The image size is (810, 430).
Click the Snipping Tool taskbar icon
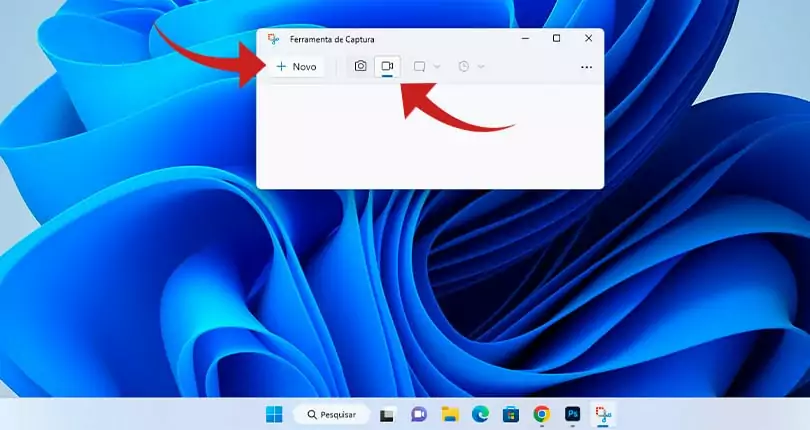pyautogui.click(x=603, y=414)
